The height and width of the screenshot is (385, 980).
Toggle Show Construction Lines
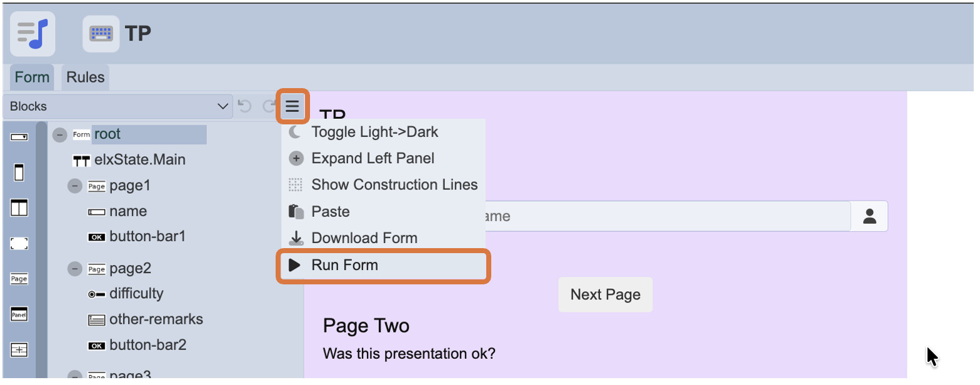click(394, 185)
